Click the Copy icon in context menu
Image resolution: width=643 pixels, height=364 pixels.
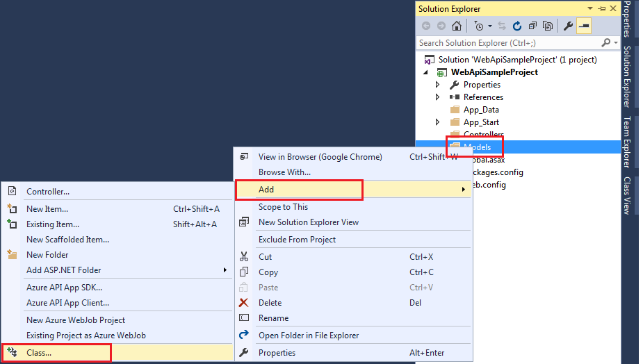[x=244, y=272]
